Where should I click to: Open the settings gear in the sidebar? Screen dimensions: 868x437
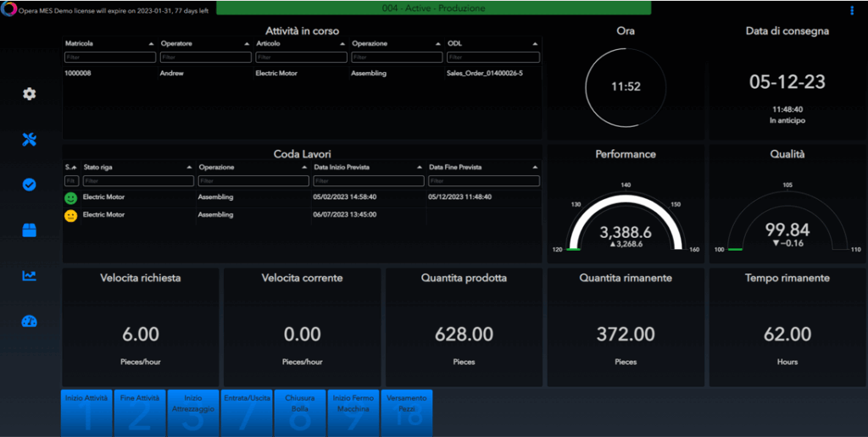click(30, 94)
